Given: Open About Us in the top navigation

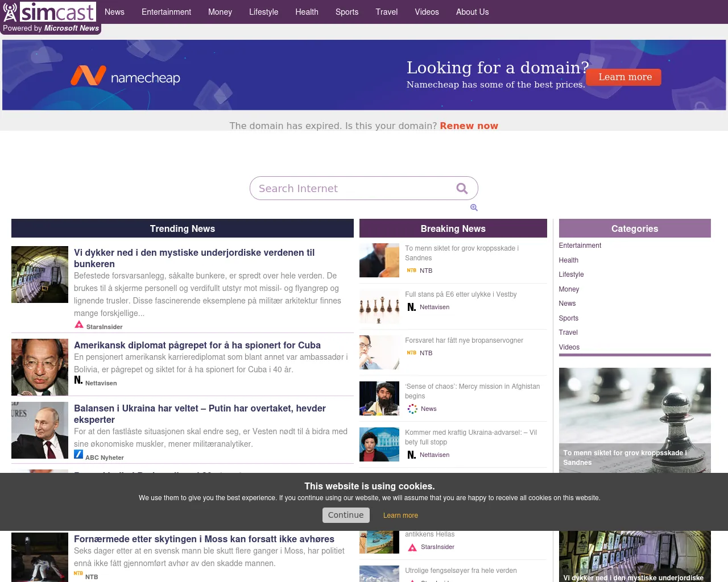Looking at the screenshot, I should [x=472, y=12].
